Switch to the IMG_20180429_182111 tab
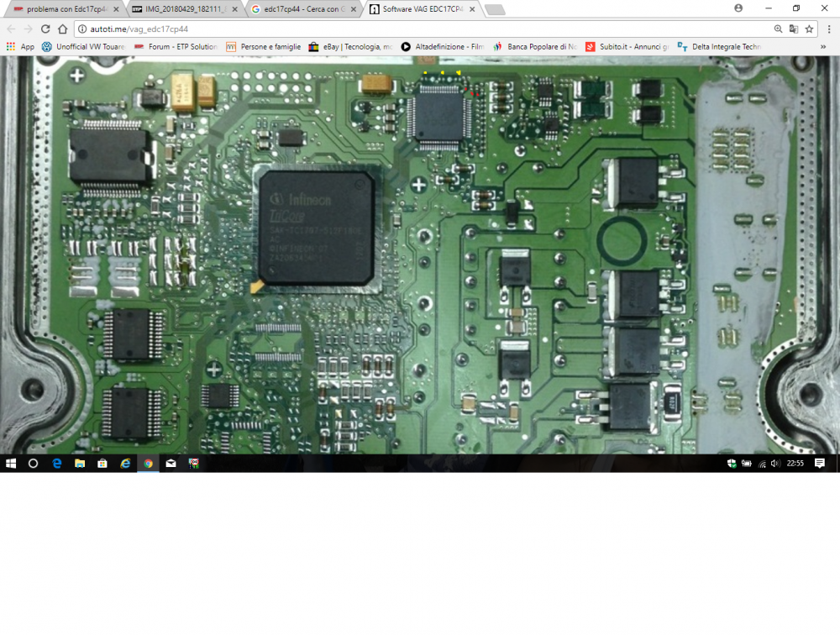This screenshot has width=840, height=635. click(x=181, y=9)
